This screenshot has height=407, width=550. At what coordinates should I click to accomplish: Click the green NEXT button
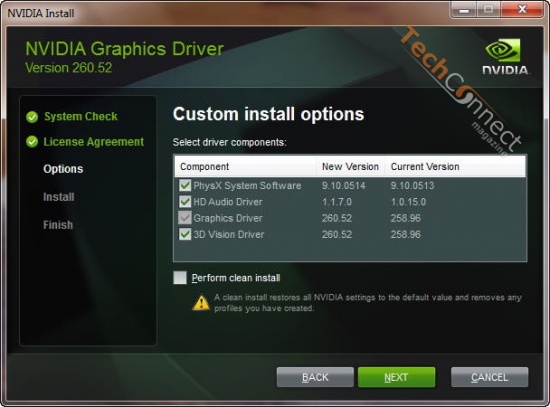(396, 377)
